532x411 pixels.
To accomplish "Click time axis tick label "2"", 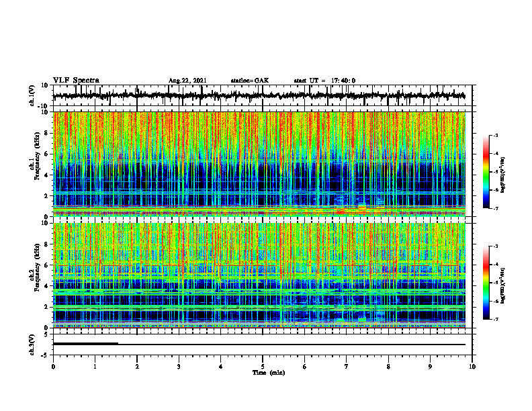I will [137, 367].
